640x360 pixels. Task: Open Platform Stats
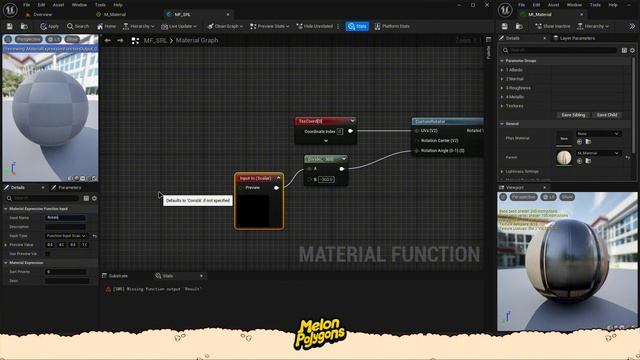(392, 26)
